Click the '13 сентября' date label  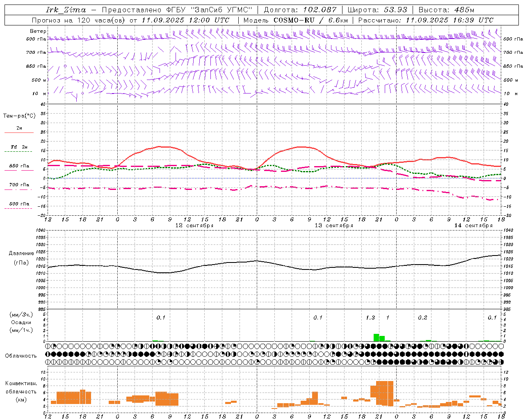(333, 226)
